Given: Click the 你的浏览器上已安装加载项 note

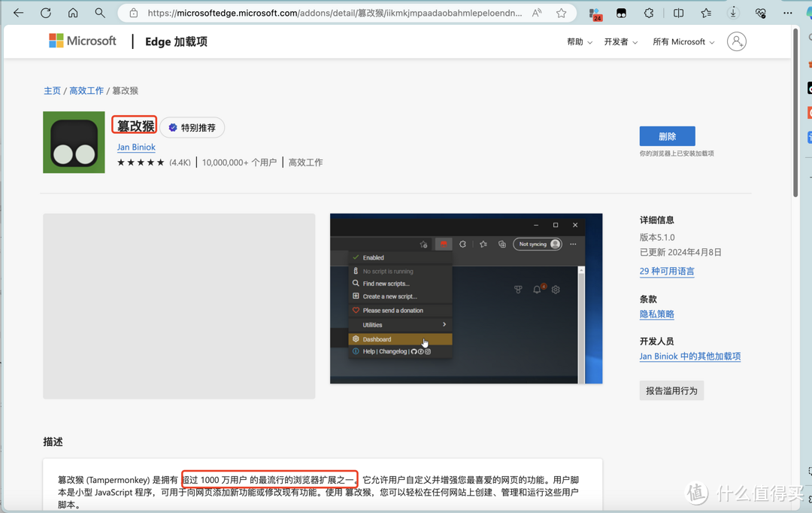Looking at the screenshot, I should pyautogui.click(x=677, y=153).
